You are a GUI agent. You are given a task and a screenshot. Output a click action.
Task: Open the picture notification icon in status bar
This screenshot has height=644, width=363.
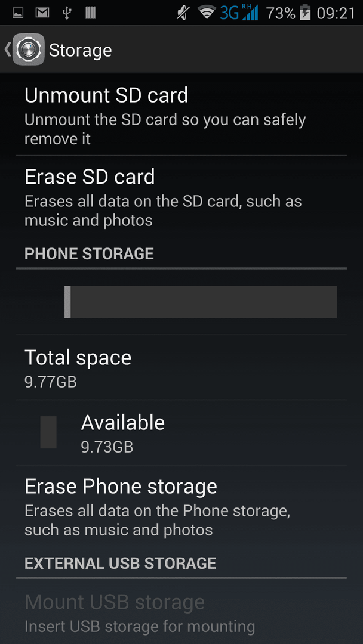pos(18,13)
